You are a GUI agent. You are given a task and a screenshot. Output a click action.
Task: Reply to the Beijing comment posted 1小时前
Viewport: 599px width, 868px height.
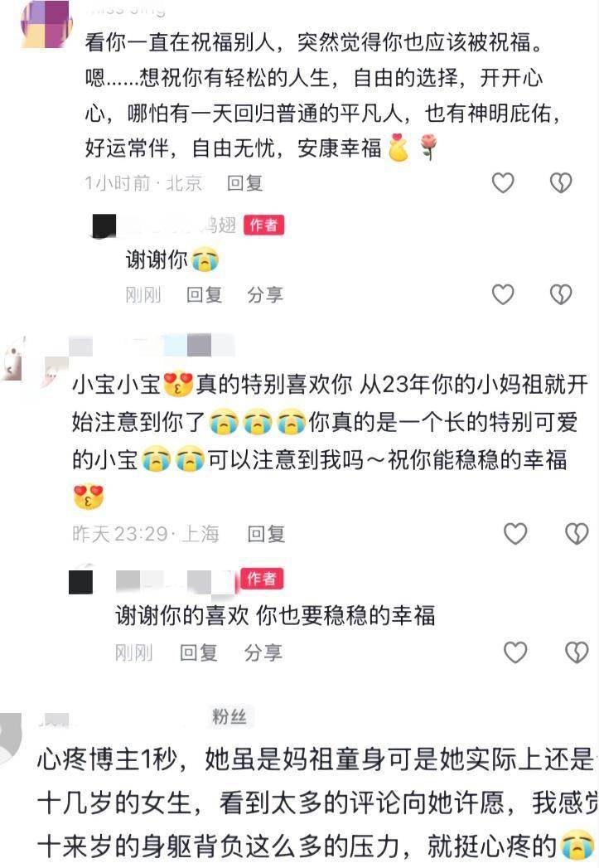[x=244, y=182]
